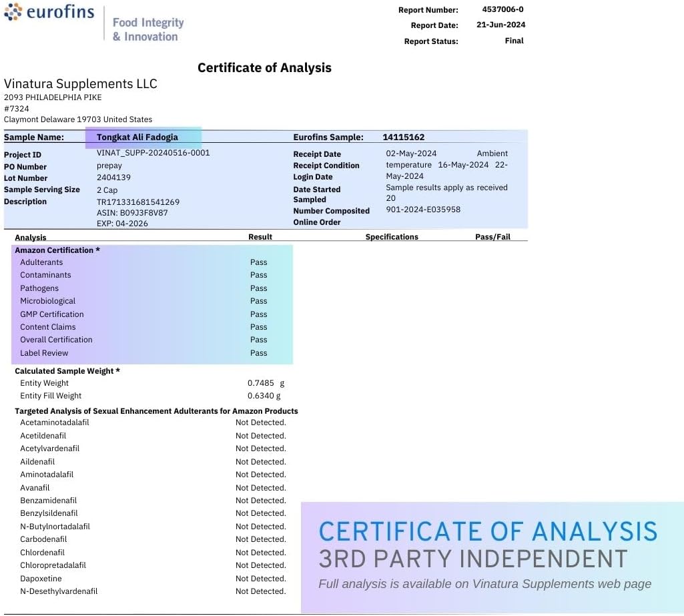Click the Certificate of Analysis title
Screen dimensions: 684x616
[264, 67]
